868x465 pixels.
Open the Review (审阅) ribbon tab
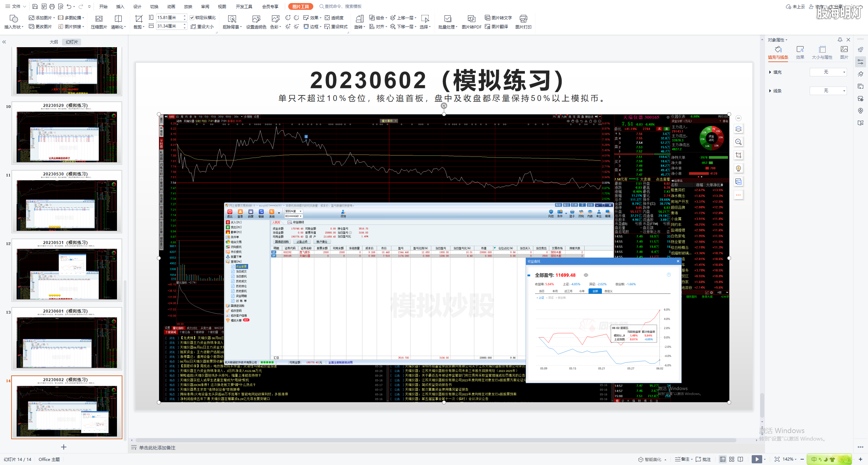[x=205, y=6]
